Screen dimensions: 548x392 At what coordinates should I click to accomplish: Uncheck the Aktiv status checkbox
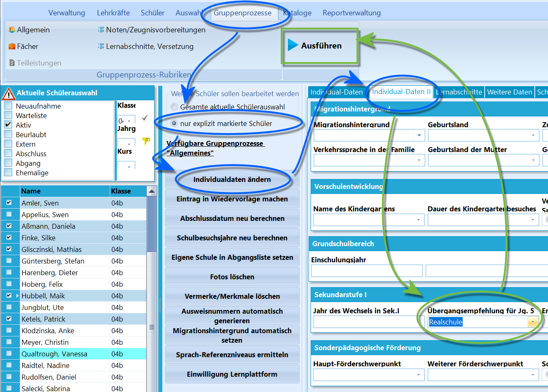(x=8, y=125)
